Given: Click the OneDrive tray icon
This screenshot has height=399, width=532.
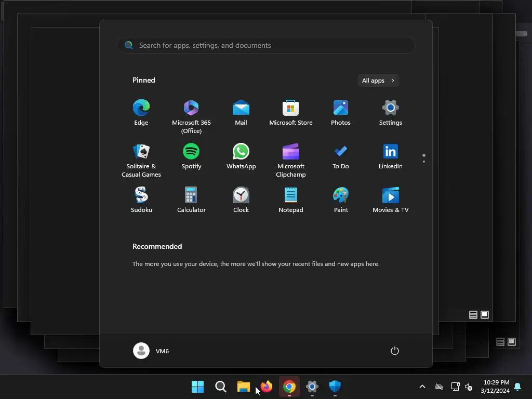Looking at the screenshot, I should point(439,387).
